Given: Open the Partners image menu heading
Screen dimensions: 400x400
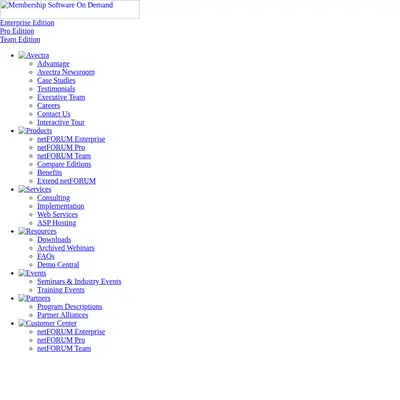Looking at the screenshot, I should pyautogui.click(x=34, y=298).
